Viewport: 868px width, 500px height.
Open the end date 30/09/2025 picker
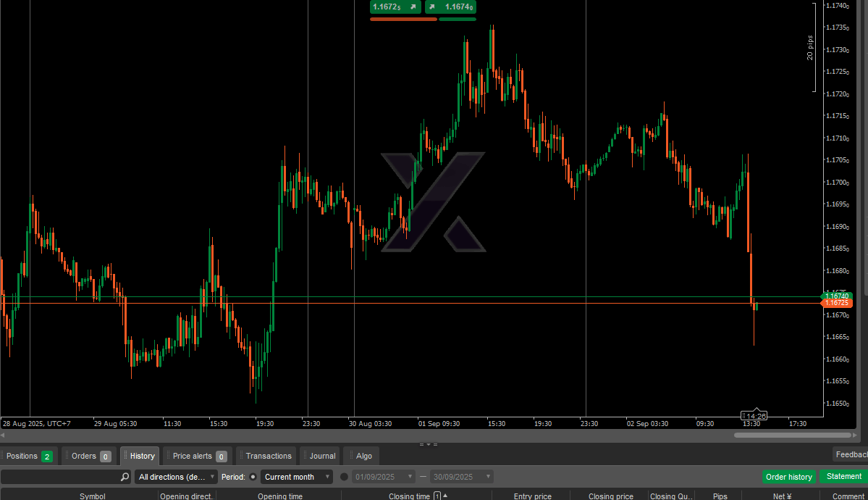tap(461, 477)
